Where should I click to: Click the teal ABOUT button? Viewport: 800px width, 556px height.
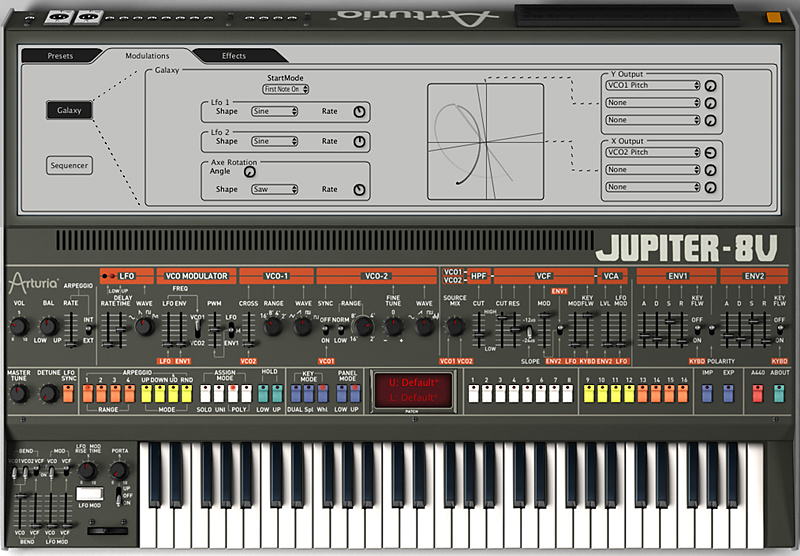[x=779, y=393]
